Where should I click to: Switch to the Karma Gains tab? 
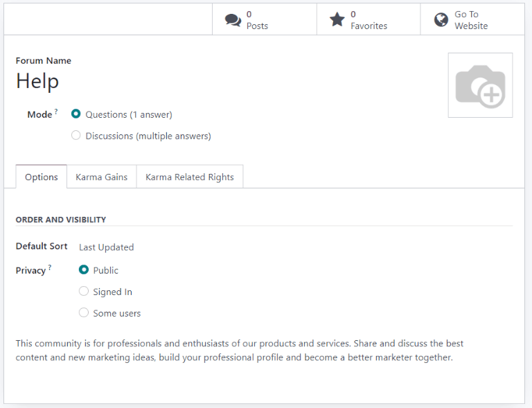(101, 177)
